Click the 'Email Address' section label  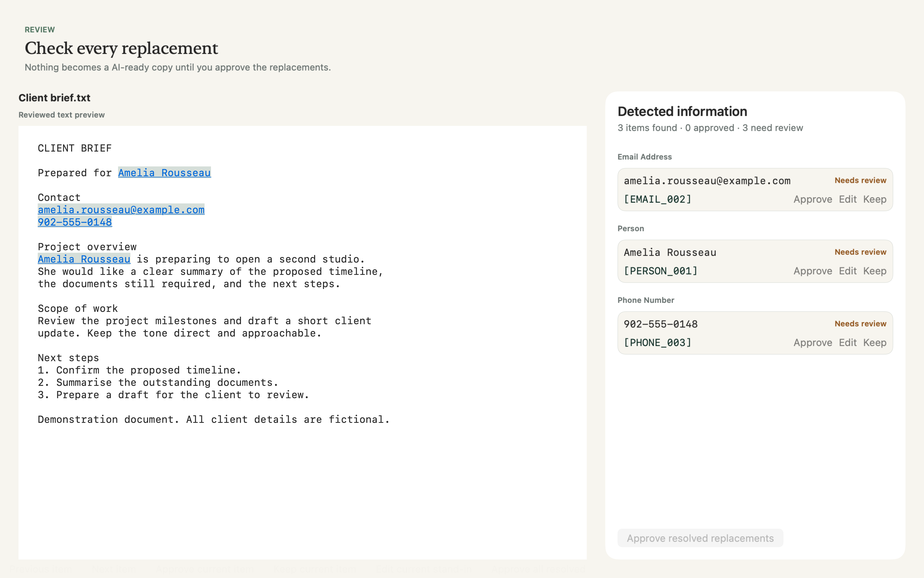pos(644,157)
